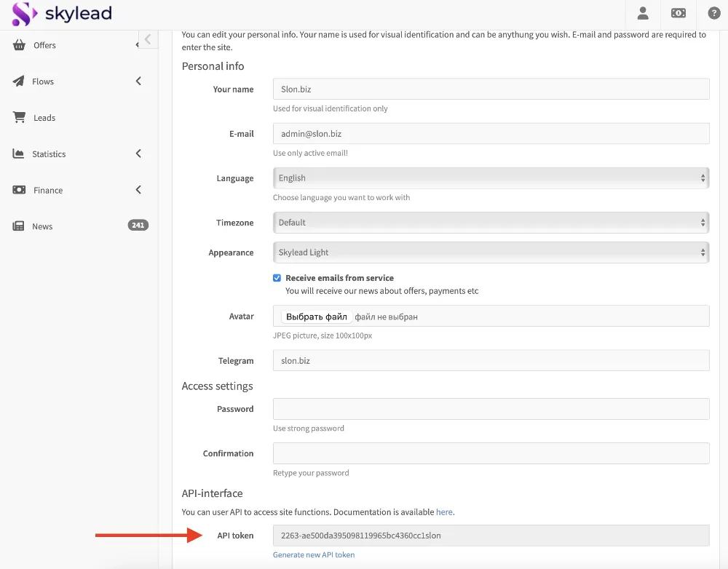The height and width of the screenshot is (569, 728).
Task: Open the Offers menu item
Action: pos(44,46)
